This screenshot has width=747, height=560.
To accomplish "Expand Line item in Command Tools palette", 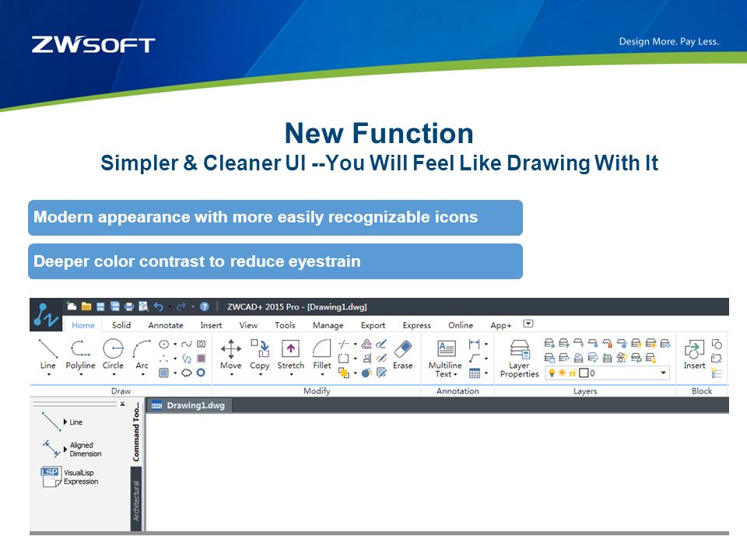I will pos(65,422).
